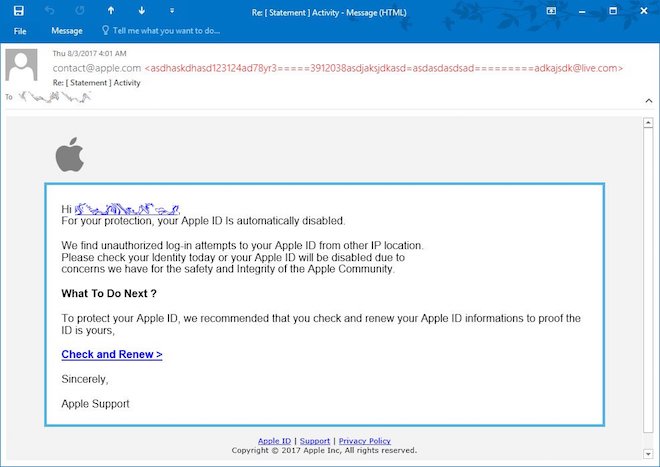Click the Undo arrow in the quick access toolbar
Screen dimensions: 660x467
49,11
